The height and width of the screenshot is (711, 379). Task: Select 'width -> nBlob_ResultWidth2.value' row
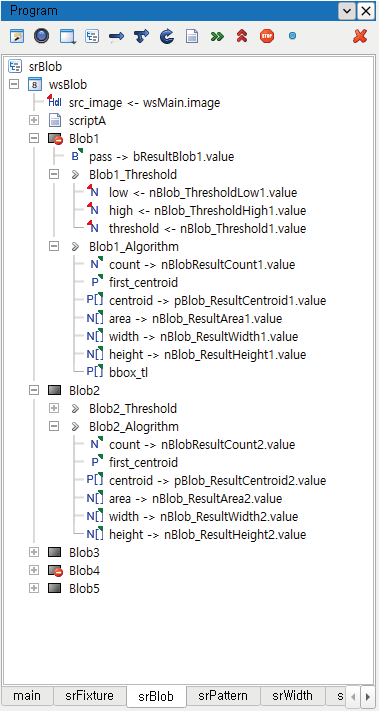[203, 516]
